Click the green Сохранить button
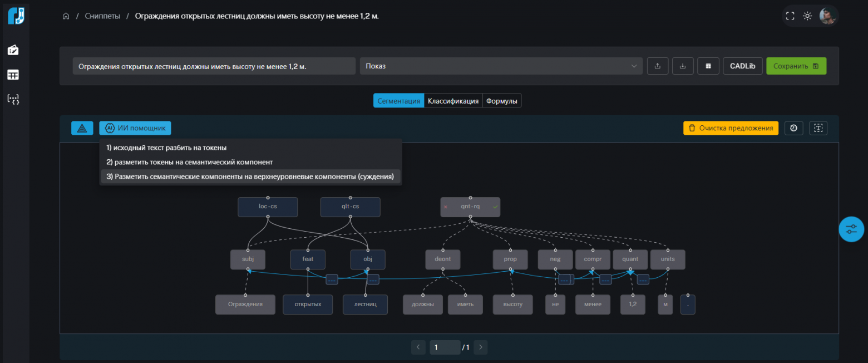The image size is (868, 363). tap(796, 66)
